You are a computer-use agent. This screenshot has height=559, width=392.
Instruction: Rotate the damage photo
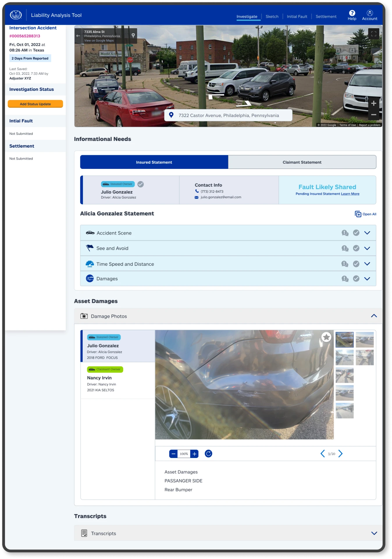[209, 454]
